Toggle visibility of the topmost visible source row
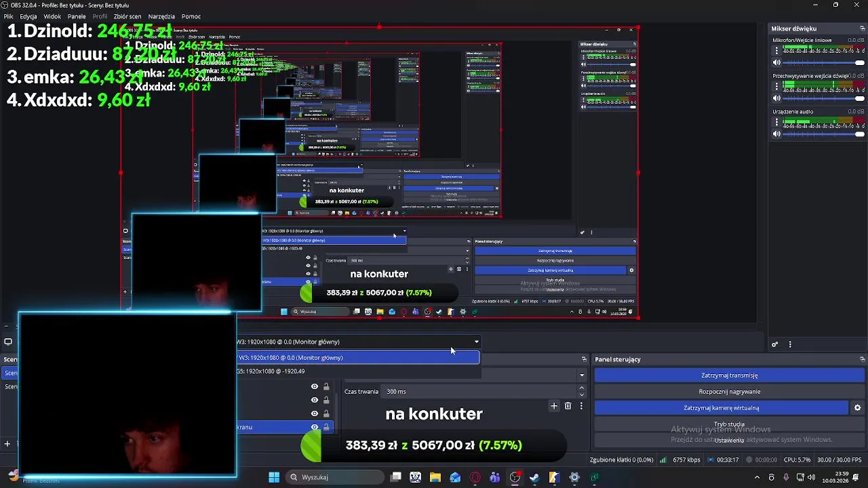Image resolution: width=868 pixels, height=488 pixels. (314, 386)
